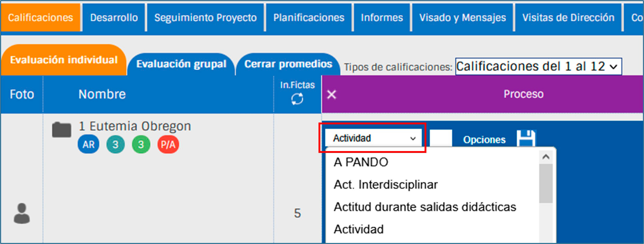
Task: Click the teal number 3 badge
Action: pyautogui.click(x=115, y=144)
